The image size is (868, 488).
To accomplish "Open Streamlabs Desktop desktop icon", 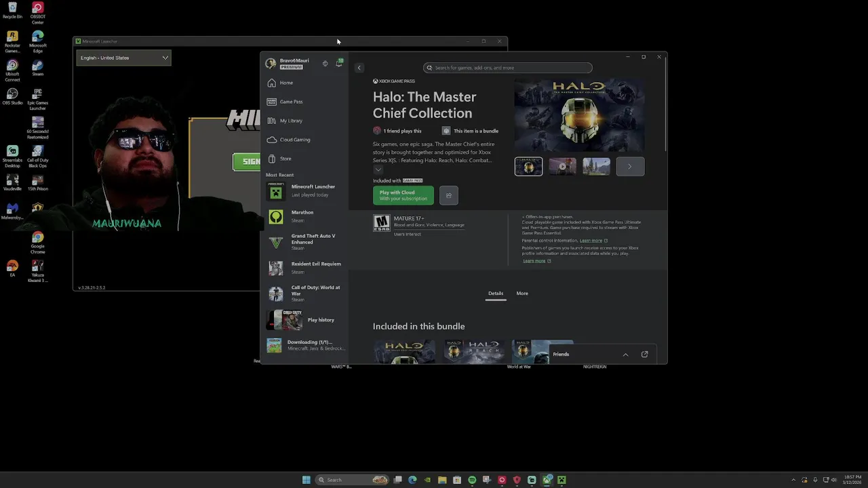I will pos(12,156).
